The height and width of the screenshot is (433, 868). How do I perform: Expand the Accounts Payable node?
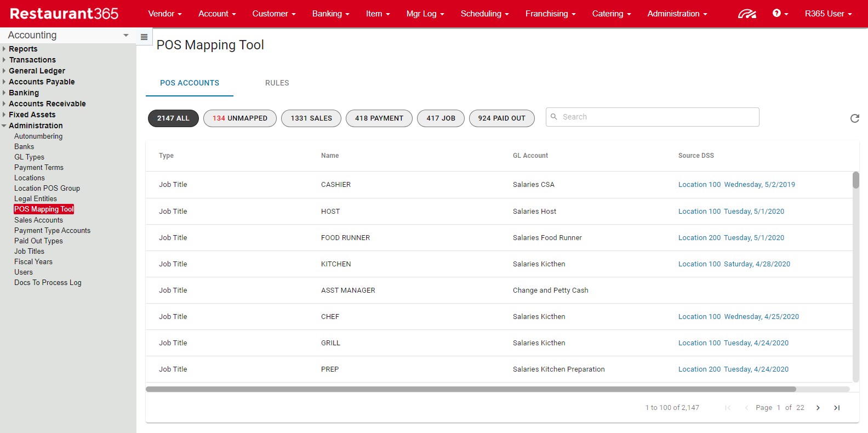(4, 82)
